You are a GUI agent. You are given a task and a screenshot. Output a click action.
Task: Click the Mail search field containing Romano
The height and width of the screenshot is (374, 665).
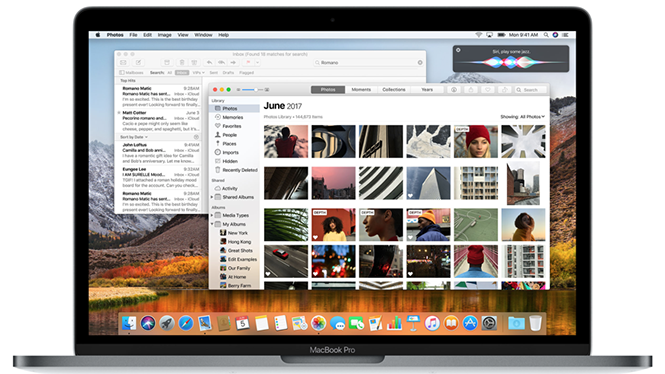369,63
